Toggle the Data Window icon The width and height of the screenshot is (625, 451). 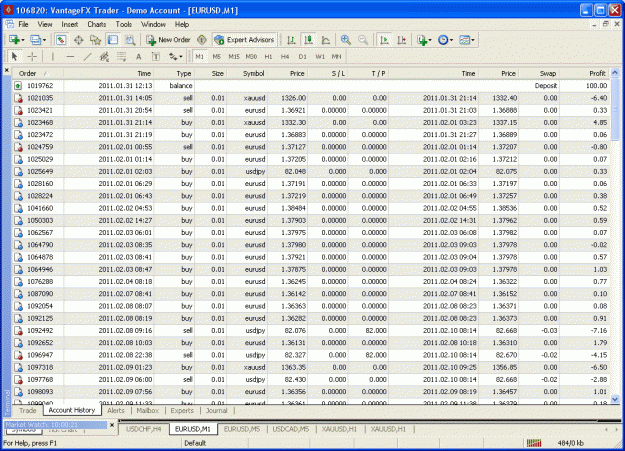[79, 40]
